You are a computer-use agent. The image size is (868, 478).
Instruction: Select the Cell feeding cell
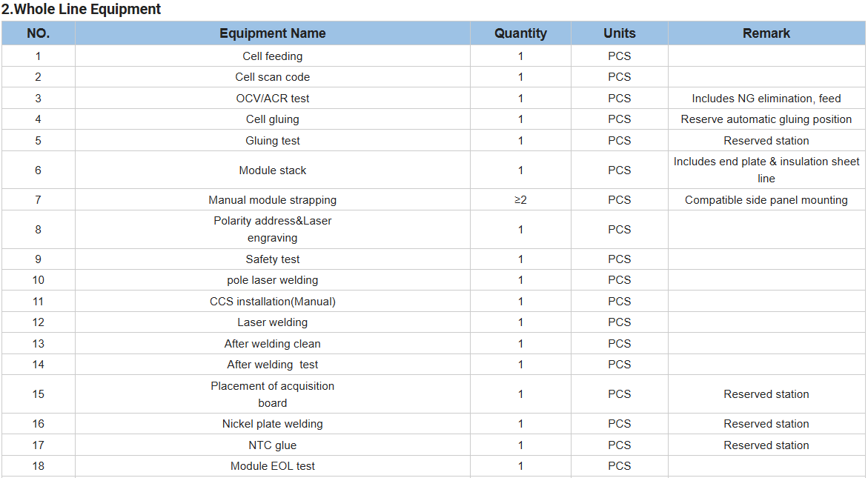click(272, 56)
